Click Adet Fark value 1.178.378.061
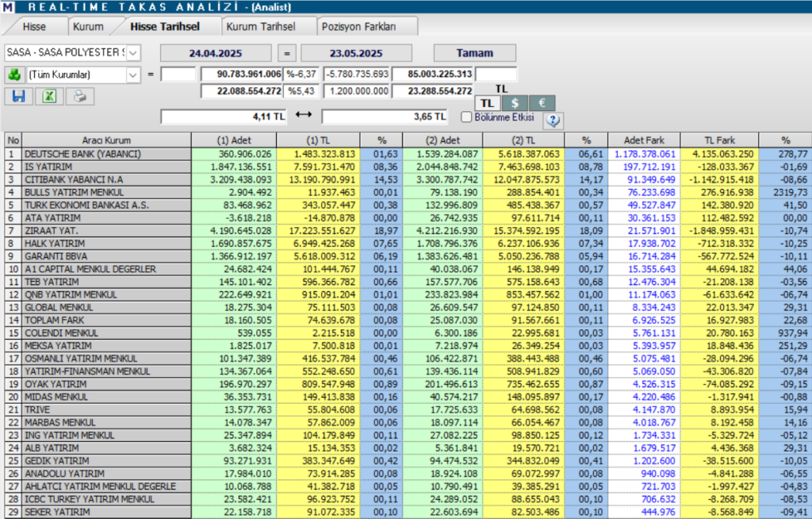This screenshot has height=519, width=812. tap(645, 154)
